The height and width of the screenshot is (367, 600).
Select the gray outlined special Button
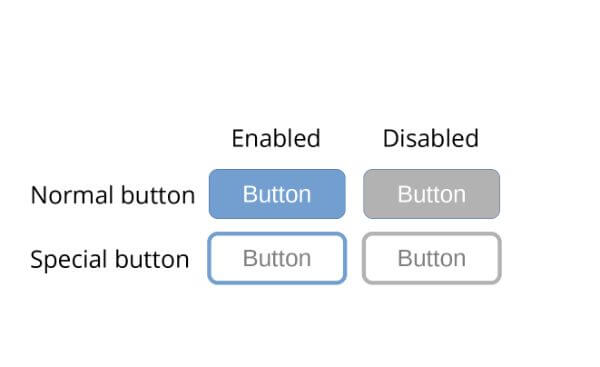coord(432,258)
